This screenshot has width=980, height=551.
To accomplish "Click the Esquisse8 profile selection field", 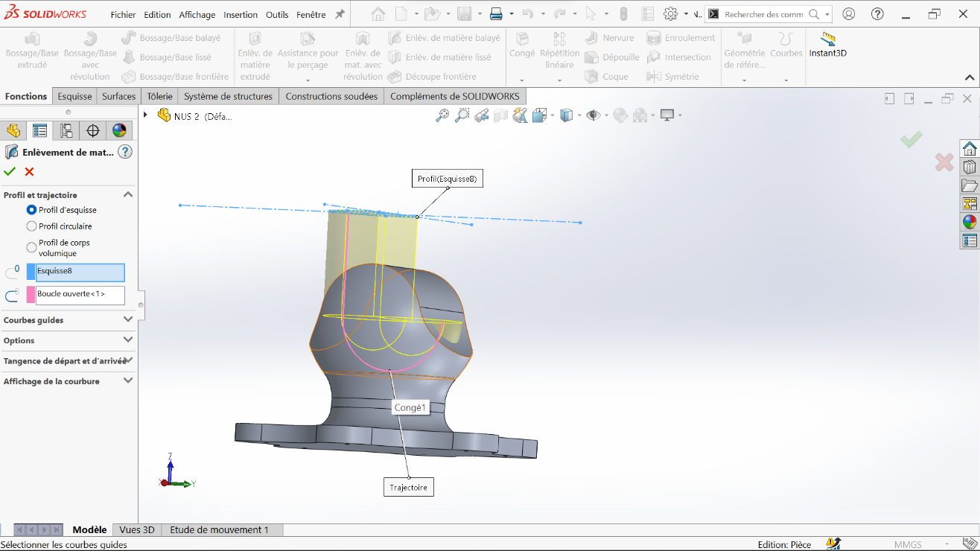I will point(80,272).
